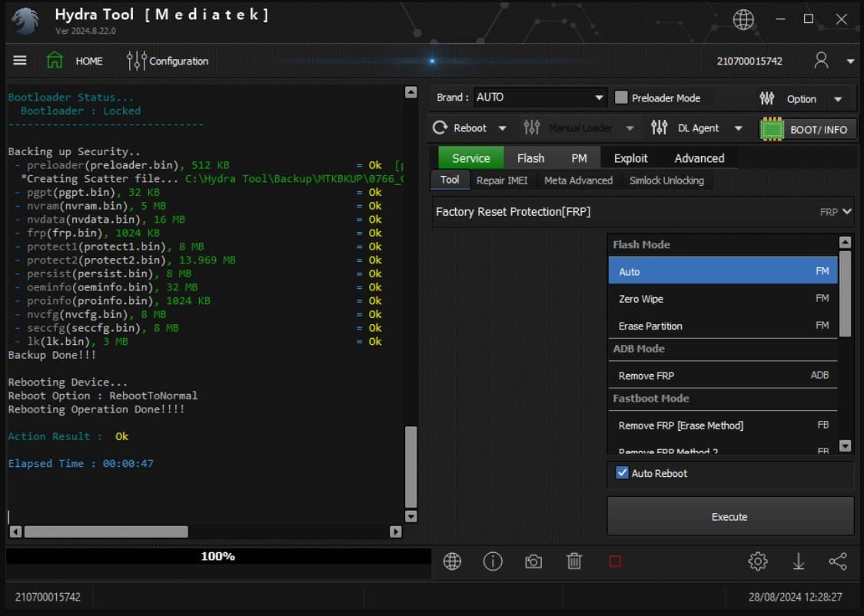Open the hamburger menu icon top left
Screen dimensions: 864x616
19,61
